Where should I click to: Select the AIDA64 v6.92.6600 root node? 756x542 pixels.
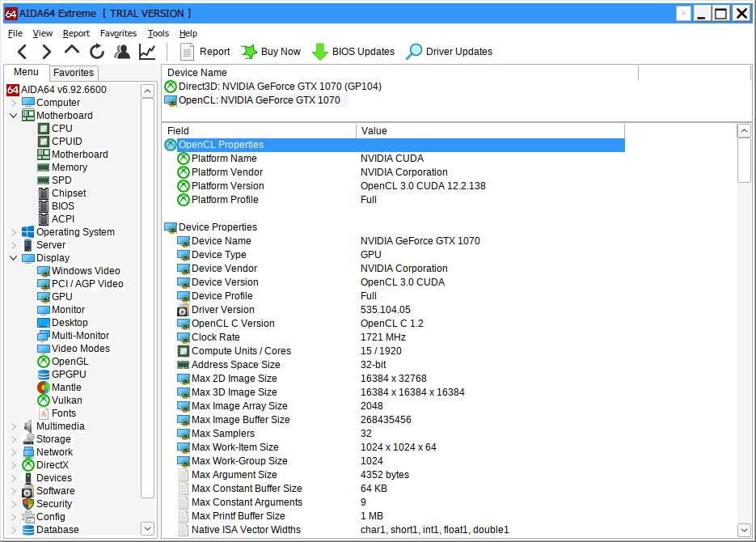(57, 90)
